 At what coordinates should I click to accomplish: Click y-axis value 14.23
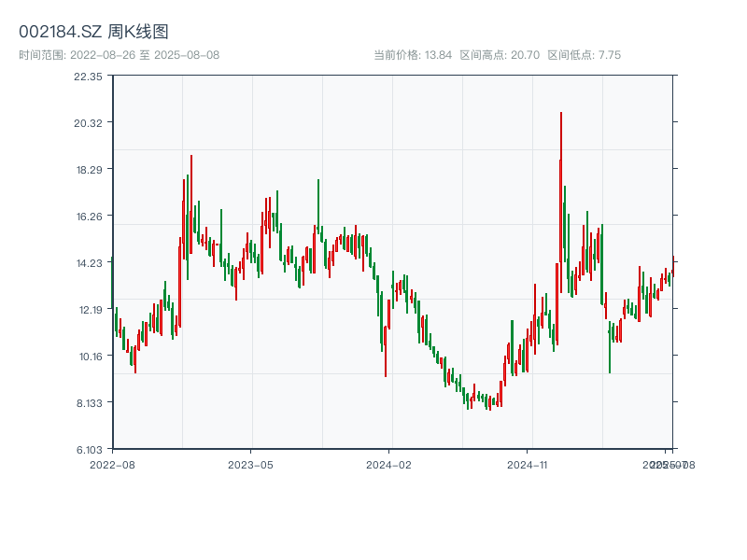[x=90, y=263]
